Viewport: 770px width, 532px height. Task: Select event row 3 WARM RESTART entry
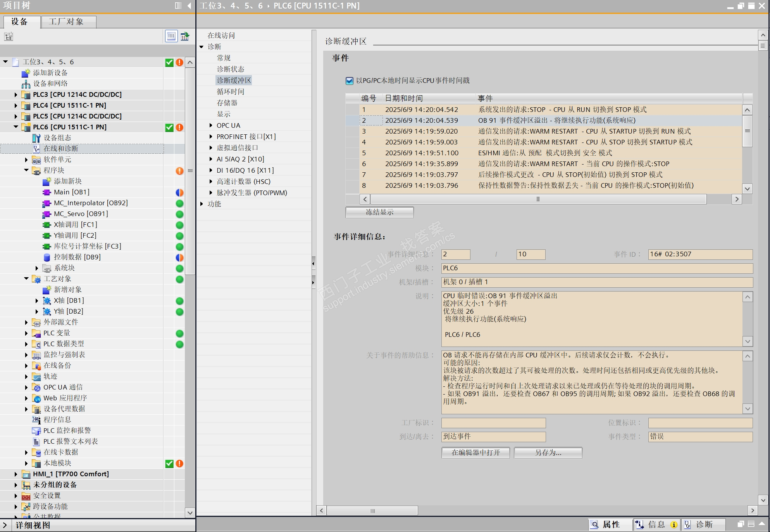[543, 132]
